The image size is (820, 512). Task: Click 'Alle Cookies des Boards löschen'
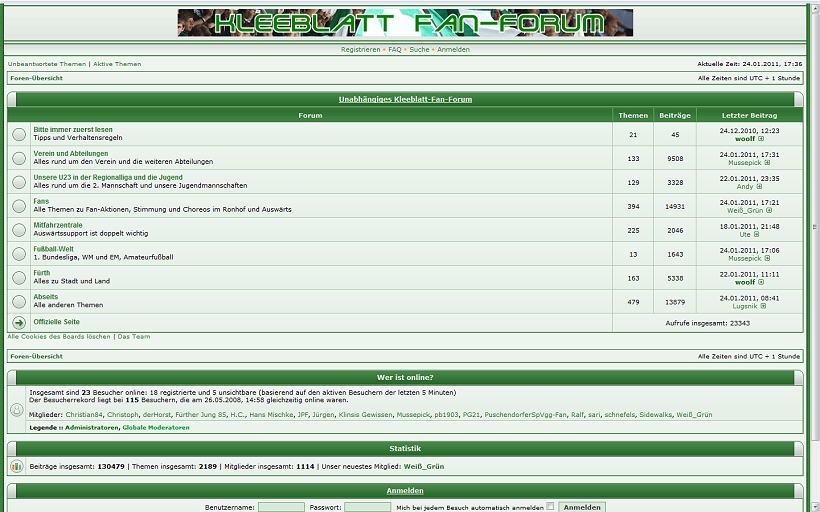(x=59, y=337)
